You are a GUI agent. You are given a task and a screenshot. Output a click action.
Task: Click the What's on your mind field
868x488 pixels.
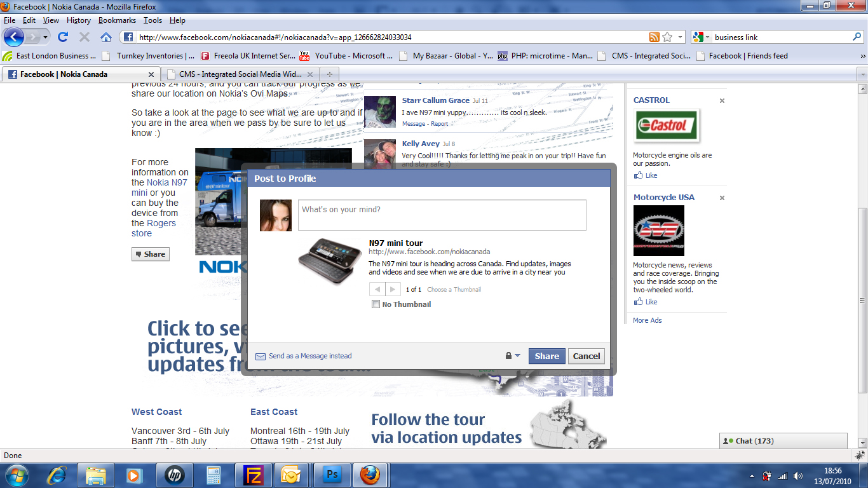click(442, 215)
